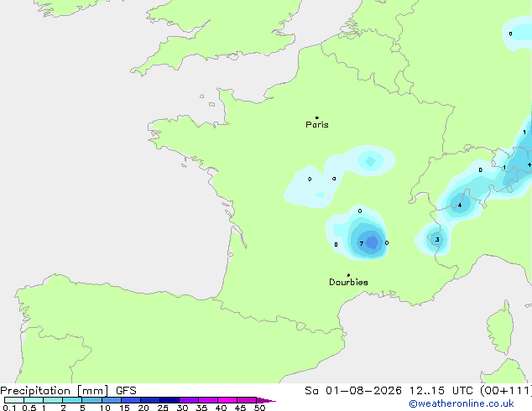Pick the 25–30 mm dark blue swatch
Viewport: 532px width, 411px height.
coord(170,400)
